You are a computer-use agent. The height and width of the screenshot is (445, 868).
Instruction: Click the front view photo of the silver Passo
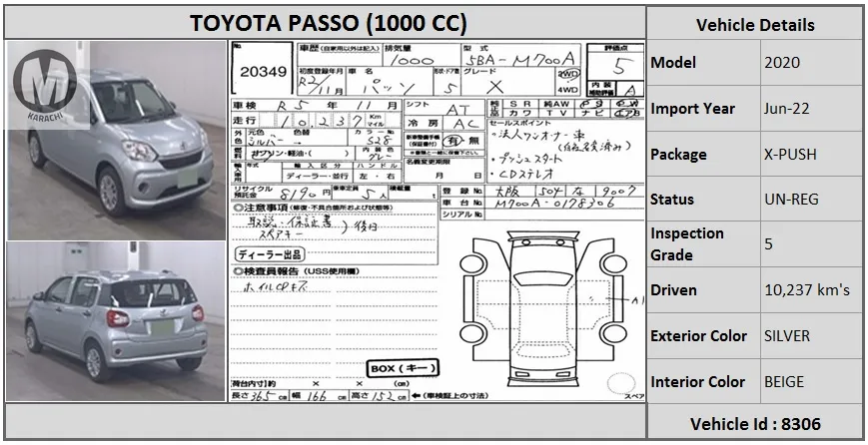point(116,141)
